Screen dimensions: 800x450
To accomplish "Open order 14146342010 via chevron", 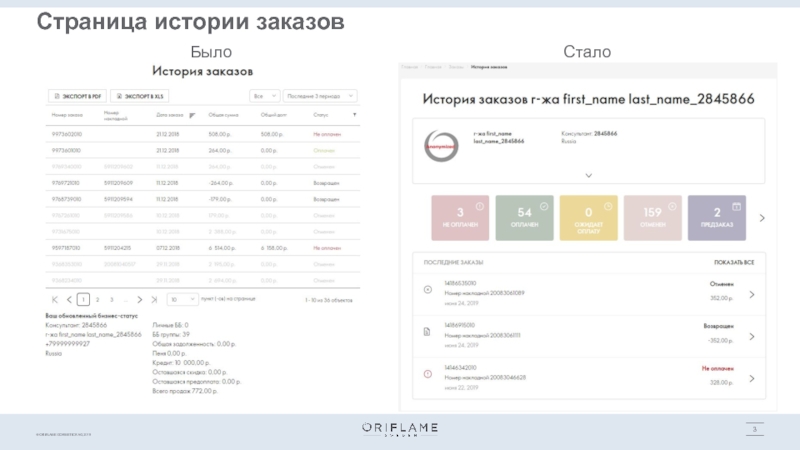I will click(x=752, y=379).
